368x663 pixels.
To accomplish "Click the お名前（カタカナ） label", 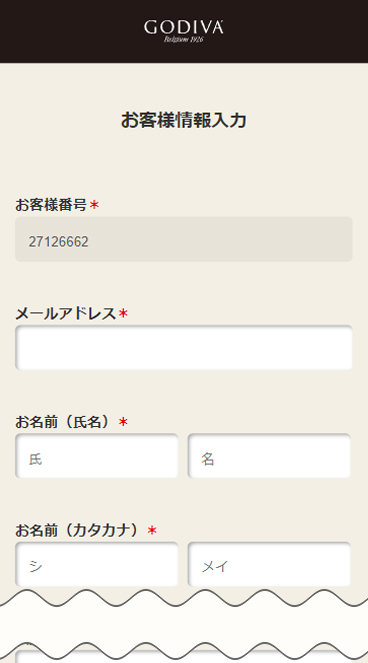I will coord(80,530).
